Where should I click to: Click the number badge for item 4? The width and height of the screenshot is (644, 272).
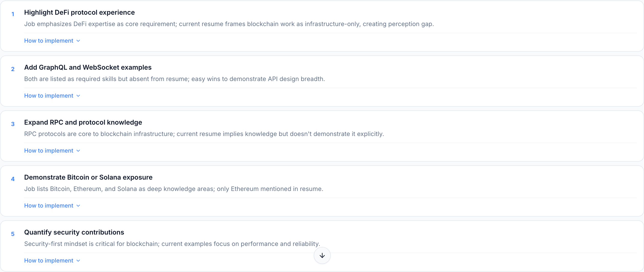point(13,179)
